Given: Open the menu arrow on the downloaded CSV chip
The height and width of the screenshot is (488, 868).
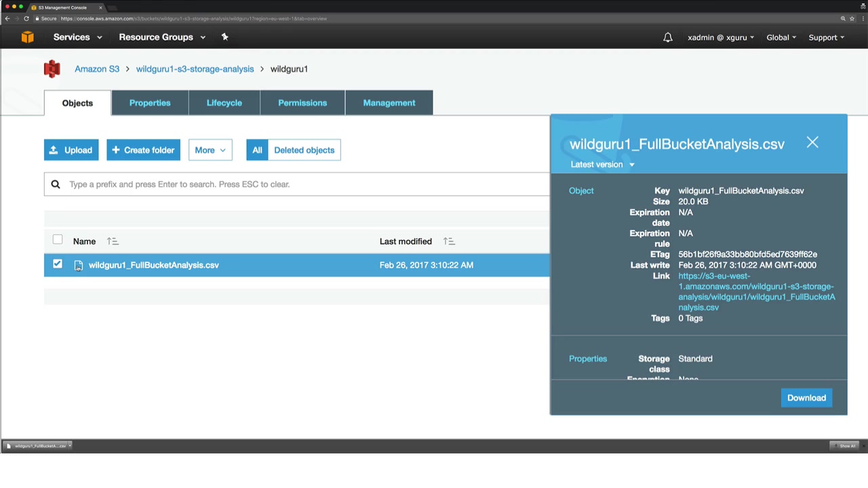Looking at the screenshot, I should click(x=70, y=445).
